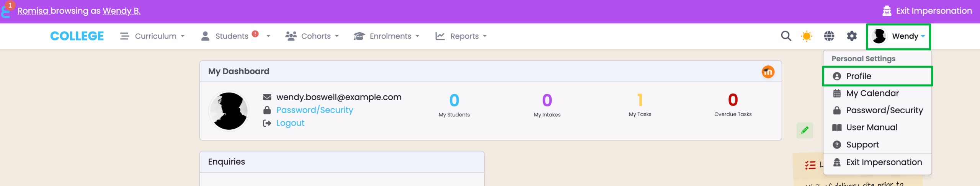Select Profile from Personal Settings menu
The height and width of the screenshot is (186, 980).
(859, 76)
